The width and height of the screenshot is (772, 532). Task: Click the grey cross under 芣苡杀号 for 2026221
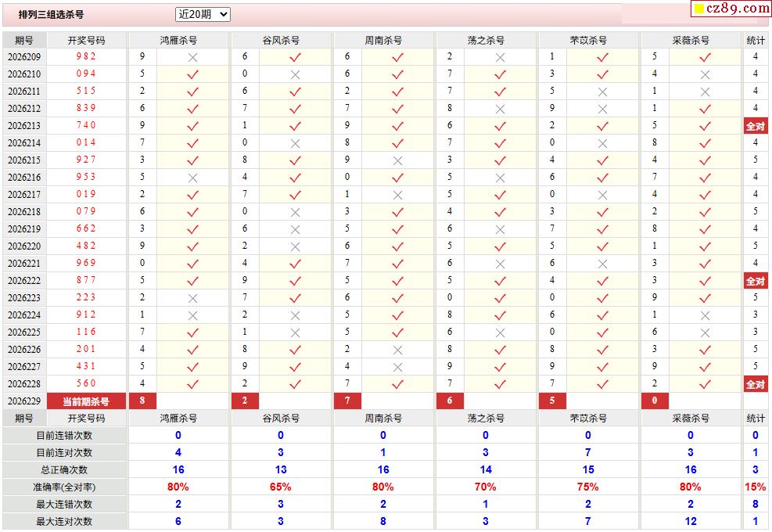click(x=602, y=264)
